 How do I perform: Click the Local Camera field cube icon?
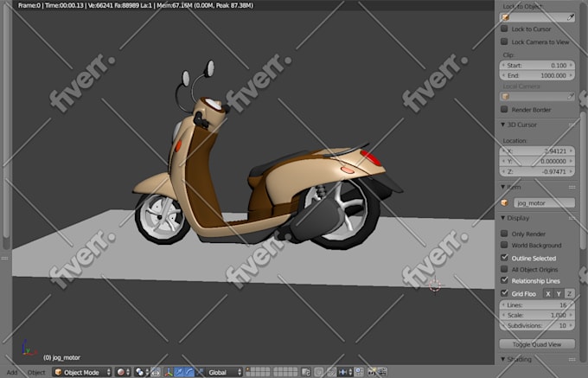(x=506, y=96)
